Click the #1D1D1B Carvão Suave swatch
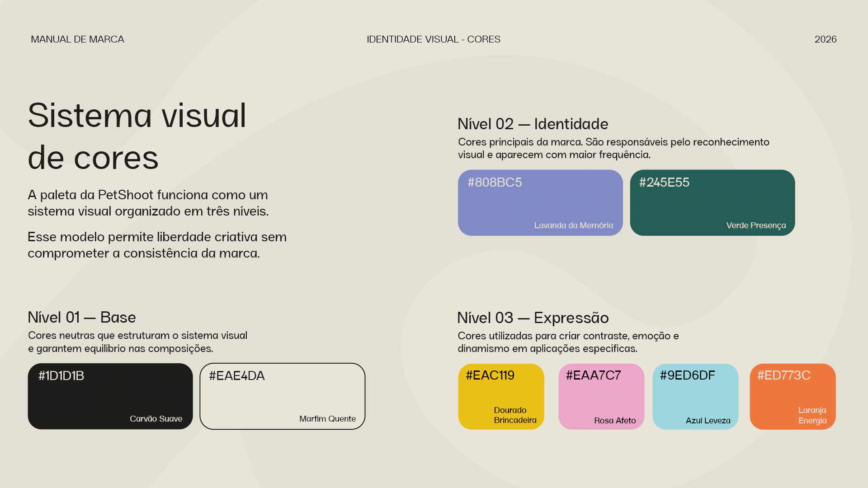The image size is (868, 488). 110,396
